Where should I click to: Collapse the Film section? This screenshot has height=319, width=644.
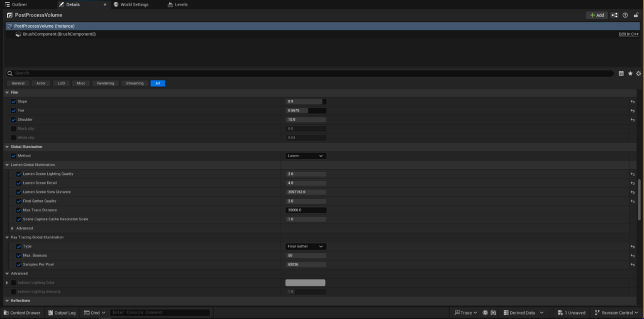pyautogui.click(x=7, y=92)
